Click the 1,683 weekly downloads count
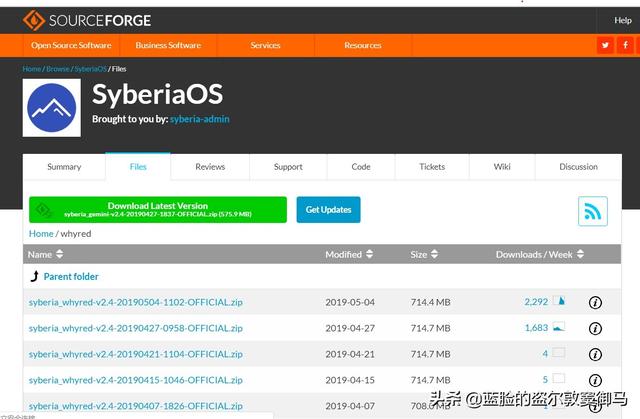Screen dimensions: 640x419 (x=536, y=328)
